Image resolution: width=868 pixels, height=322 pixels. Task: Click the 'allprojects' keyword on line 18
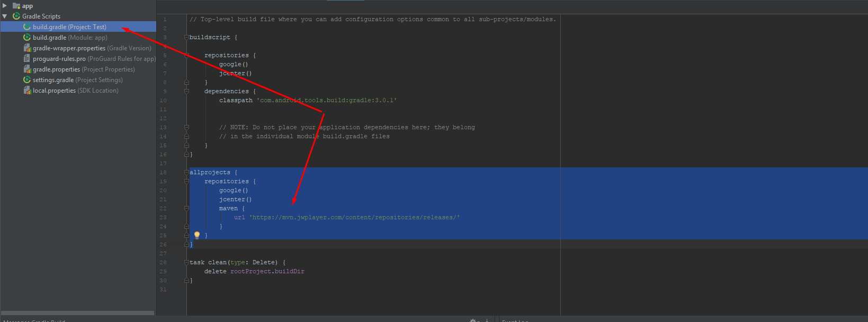(210, 172)
